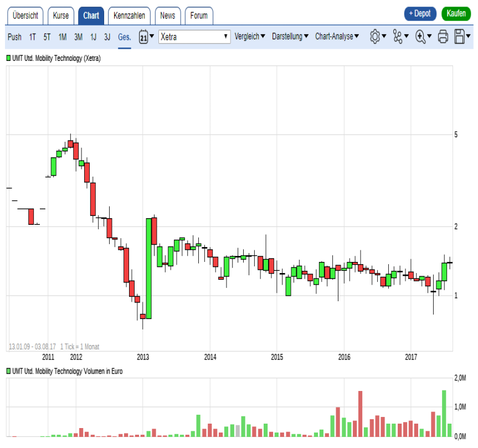Print the chart using printer icon

443,37
